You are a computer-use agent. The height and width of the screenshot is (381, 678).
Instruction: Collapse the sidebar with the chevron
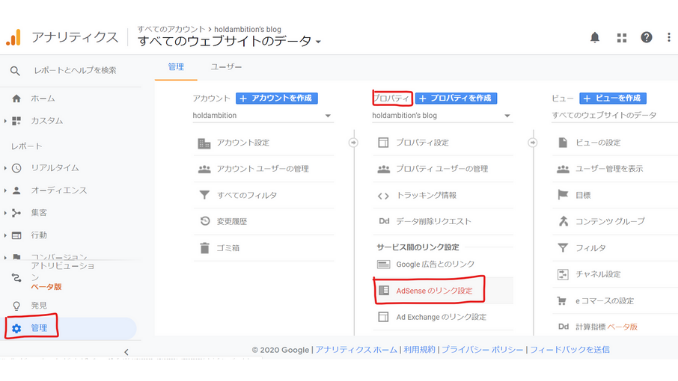coord(126,352)
